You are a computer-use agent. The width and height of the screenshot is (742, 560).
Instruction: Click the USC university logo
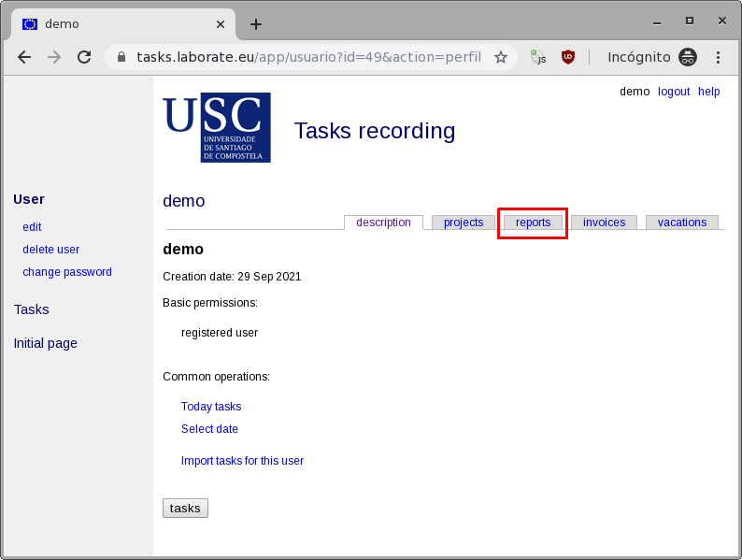click(x=217, y=127)
